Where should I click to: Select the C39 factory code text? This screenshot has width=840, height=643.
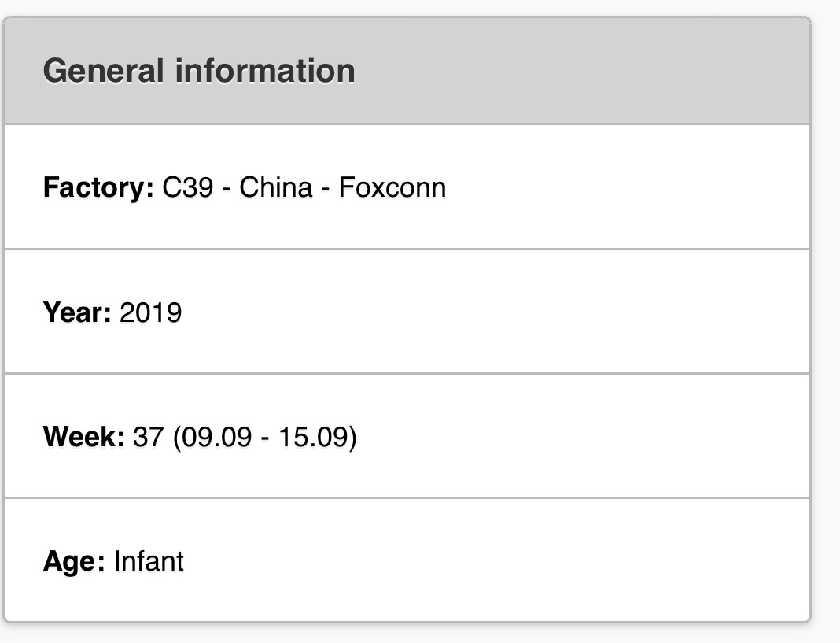coord(187,187)
